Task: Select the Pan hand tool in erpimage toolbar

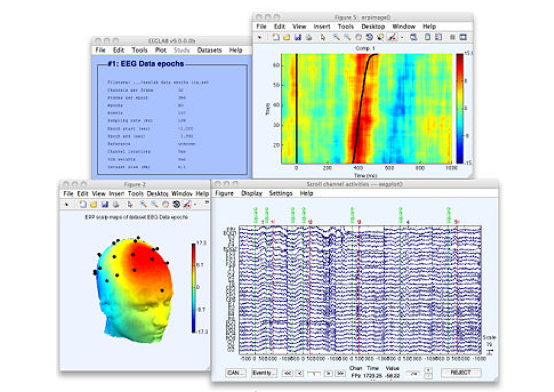Action: click(x=358, y=37)
